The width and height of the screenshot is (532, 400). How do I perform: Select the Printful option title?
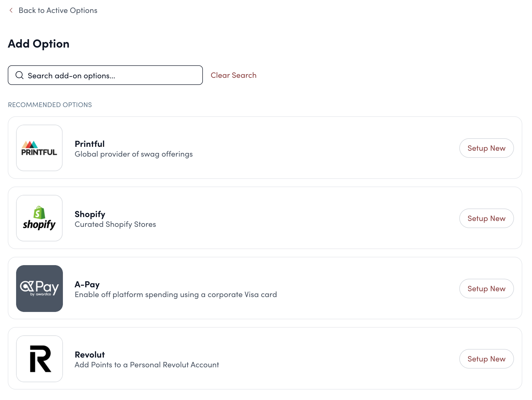89,144
